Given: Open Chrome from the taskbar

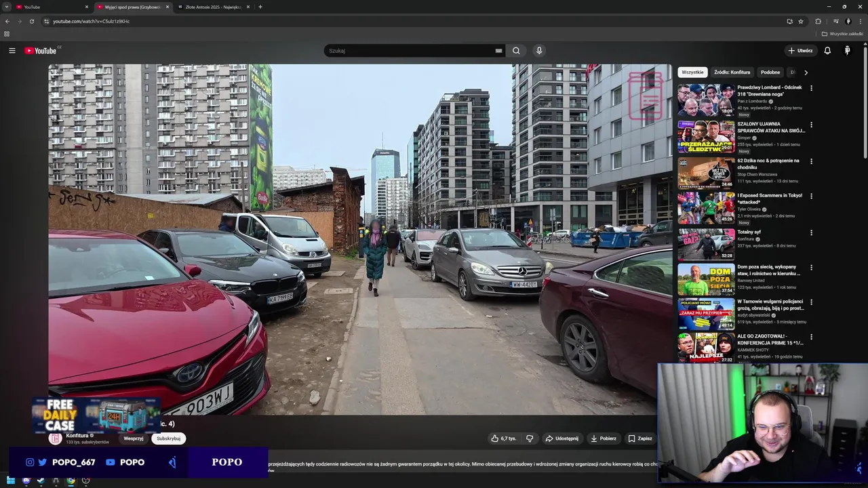Looking at the screenshot, I should pyautogui.click(x=71, y=481).
